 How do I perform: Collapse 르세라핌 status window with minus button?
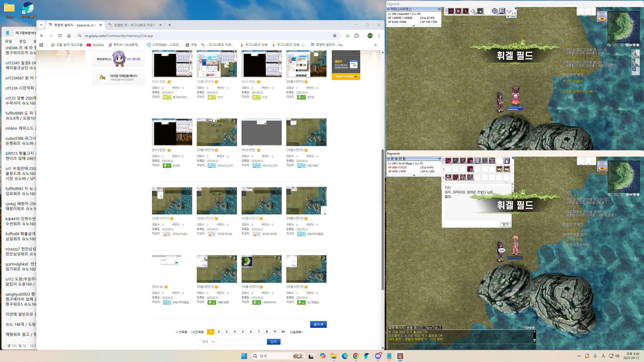pos(439,159)
